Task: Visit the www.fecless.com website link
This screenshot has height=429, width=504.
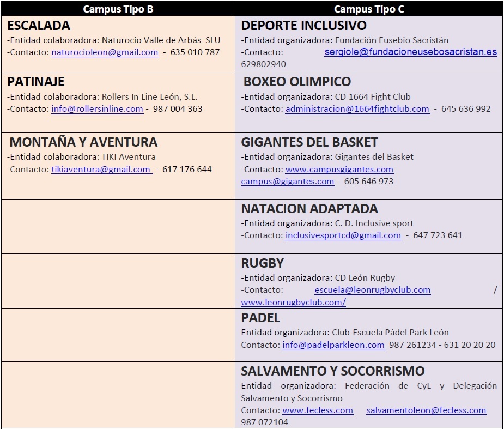Action: (x=318, y=410)
